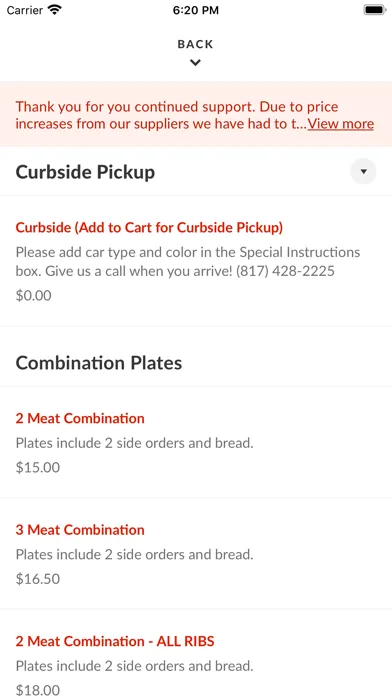This screenshot has height=696, width=392.
Task: Tap the 6:20 PM clock in status bar
Action: (x=196, y=10)
